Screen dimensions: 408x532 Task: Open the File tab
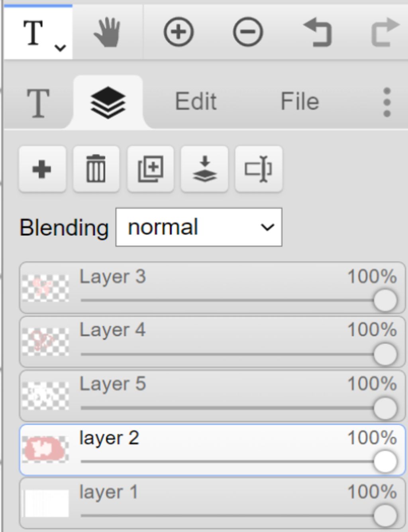click(x=300, y=101)
